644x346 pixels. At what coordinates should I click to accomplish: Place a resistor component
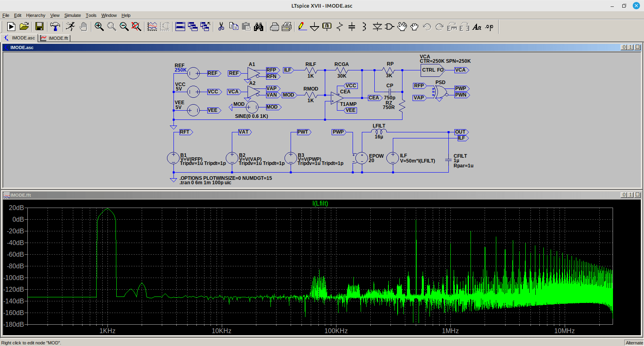pyautogui.click(x=339, y=27)
